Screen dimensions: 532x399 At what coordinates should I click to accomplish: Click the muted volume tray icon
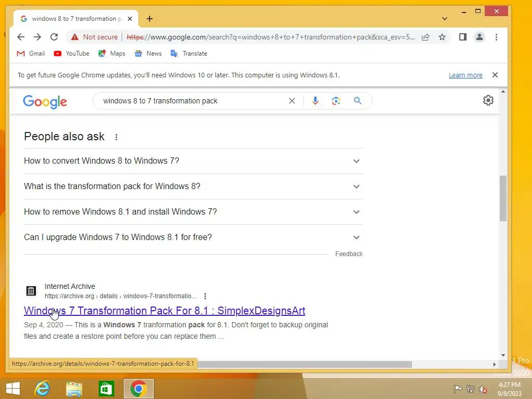483,389
